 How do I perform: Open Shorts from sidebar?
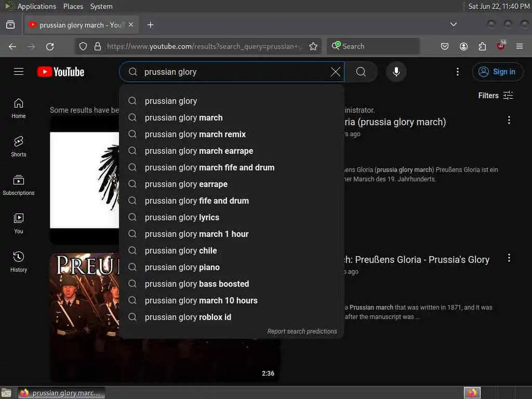[x=19, y=147]
